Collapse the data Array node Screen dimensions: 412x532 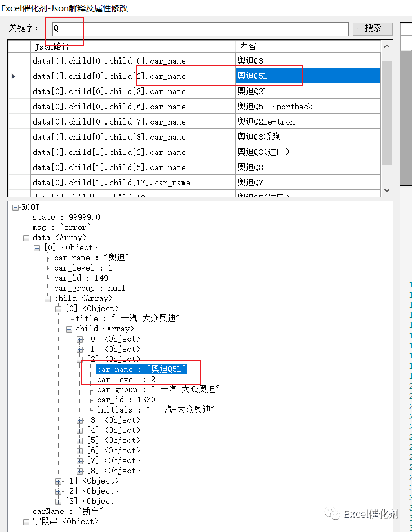pos(26,238)
